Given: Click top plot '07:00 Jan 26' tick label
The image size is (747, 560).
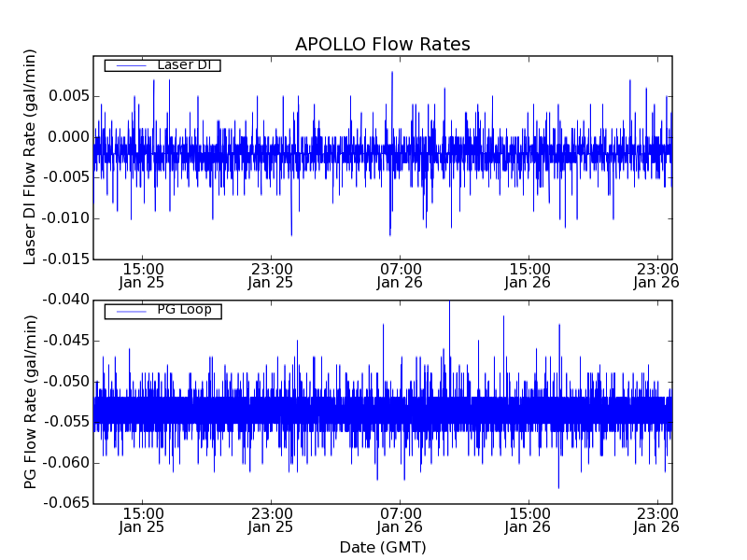Looking at the screenshot, I should coord(400,275).
